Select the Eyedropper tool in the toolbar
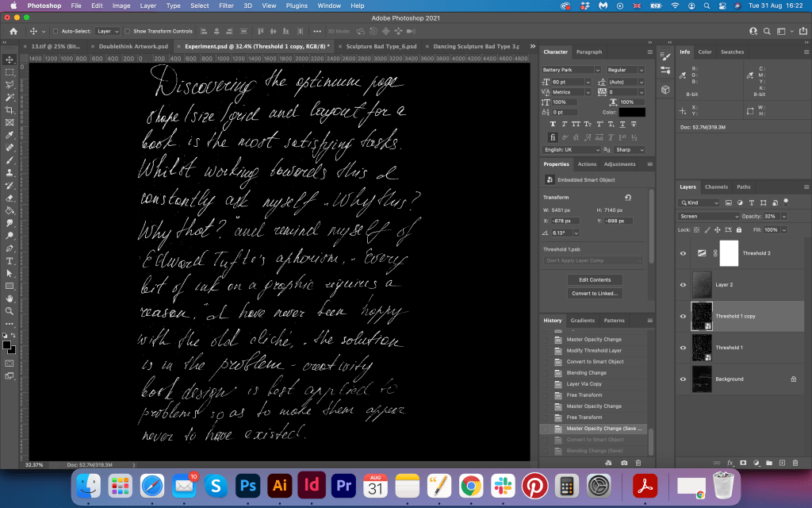The width and height of the screenshot is (812, 508). [x=10, y=135]
